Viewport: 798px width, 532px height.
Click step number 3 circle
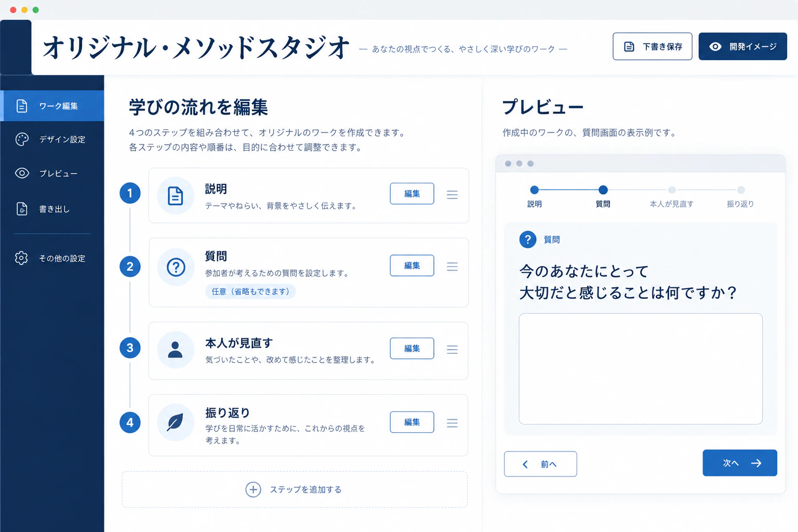tap(130, 348)
